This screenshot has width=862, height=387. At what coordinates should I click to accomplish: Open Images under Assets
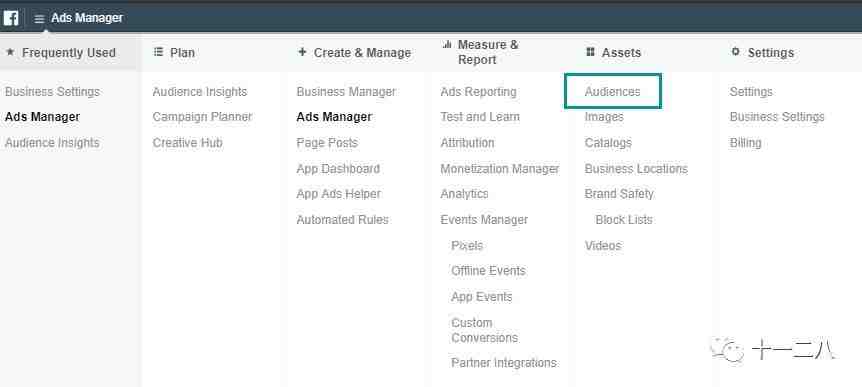tap(604, 117)
